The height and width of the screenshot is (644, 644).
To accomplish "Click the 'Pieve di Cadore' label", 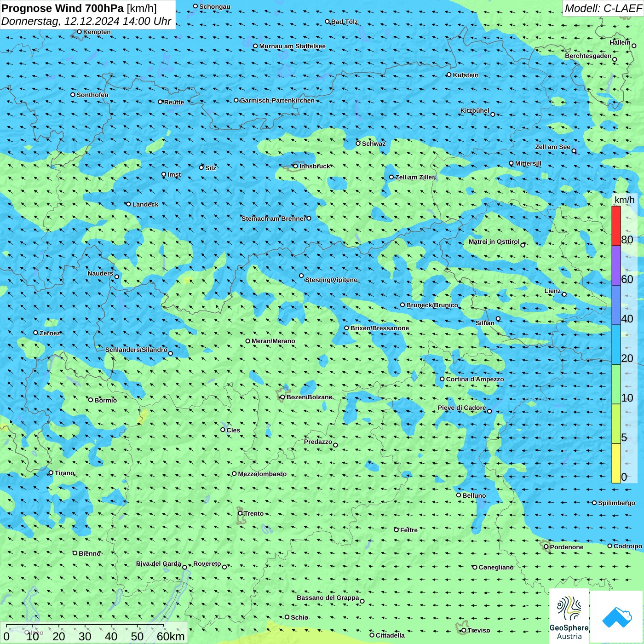I will click(462, 408).
